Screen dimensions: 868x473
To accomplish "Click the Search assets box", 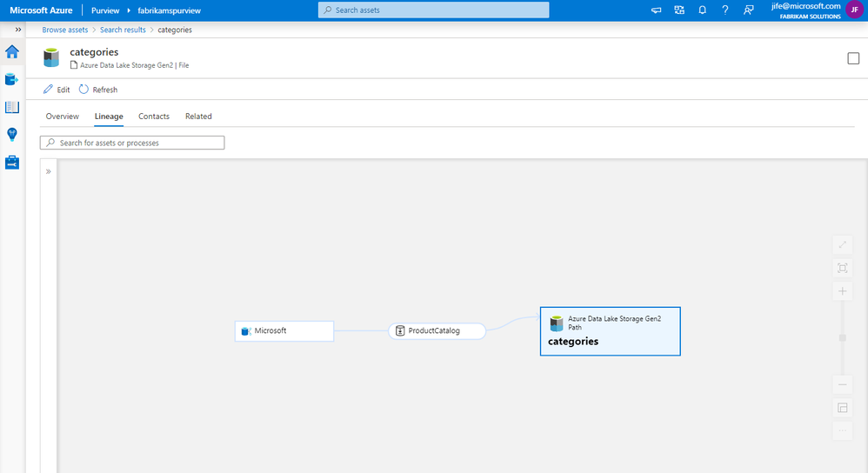I will [433, 10].
